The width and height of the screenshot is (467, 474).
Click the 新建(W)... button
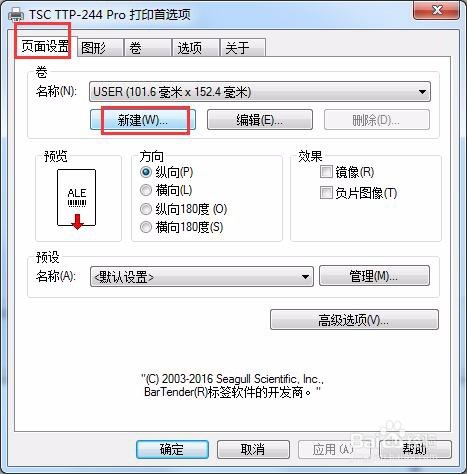(x=143, y=120)
